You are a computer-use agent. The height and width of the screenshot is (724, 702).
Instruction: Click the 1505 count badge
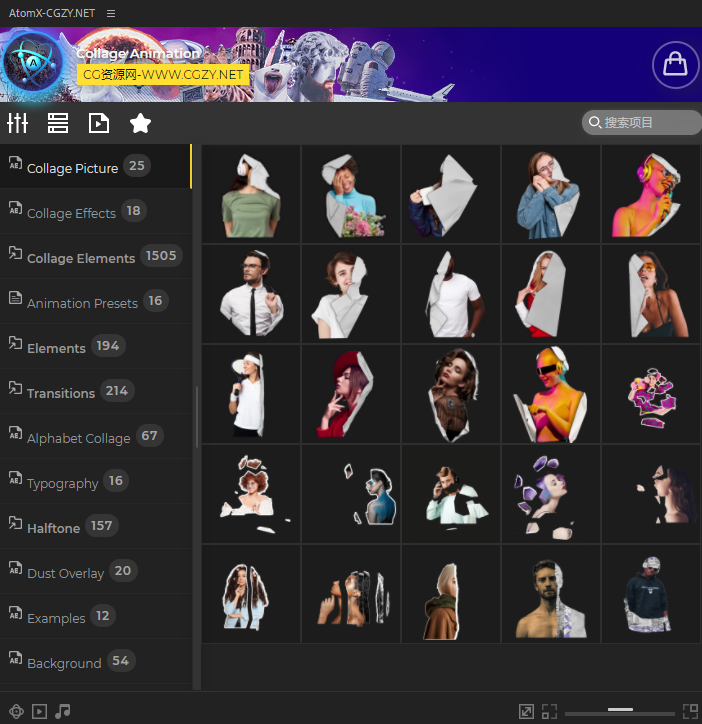(x=161, y=255)
